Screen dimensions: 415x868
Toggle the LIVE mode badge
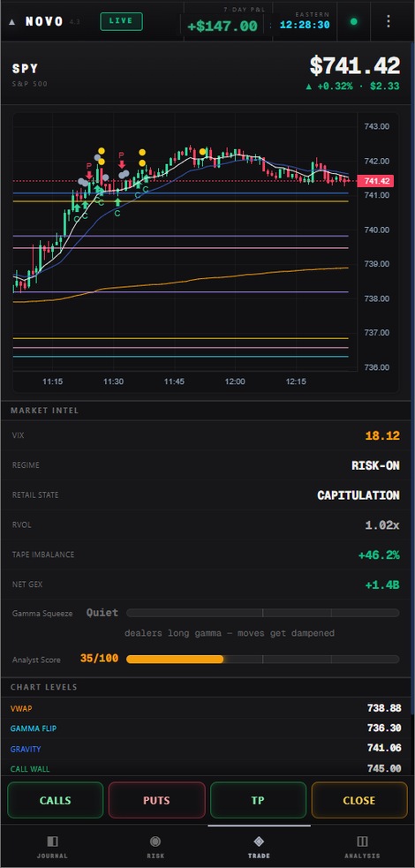(121, 21)
